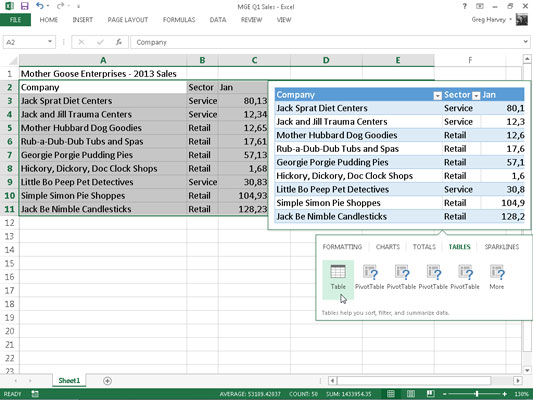
Task: Switch to FORMATTING tab in Quick Analysis
Action: [342, 247]
